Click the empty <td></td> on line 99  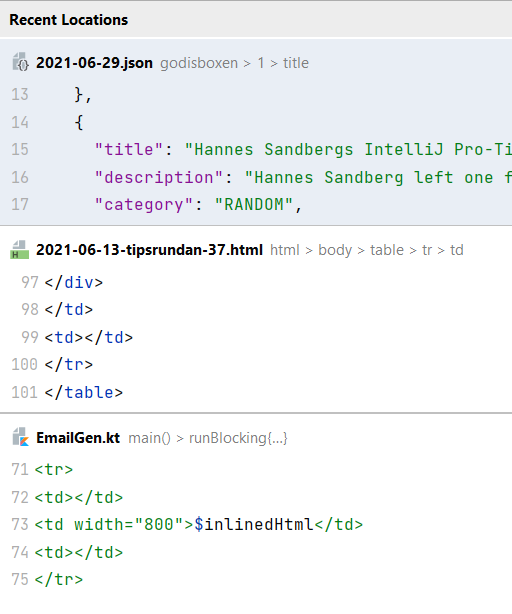point(89,338)
